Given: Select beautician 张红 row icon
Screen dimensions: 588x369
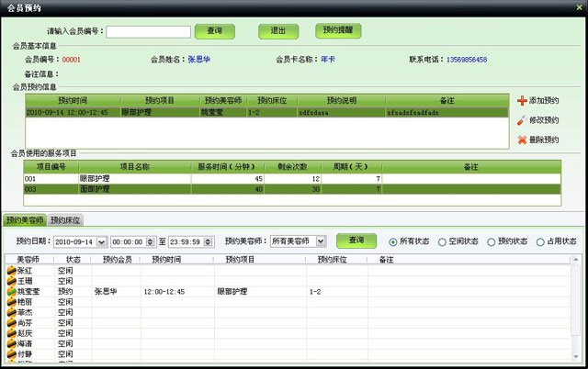Looking at the screenshot, I should click(11, 271).
